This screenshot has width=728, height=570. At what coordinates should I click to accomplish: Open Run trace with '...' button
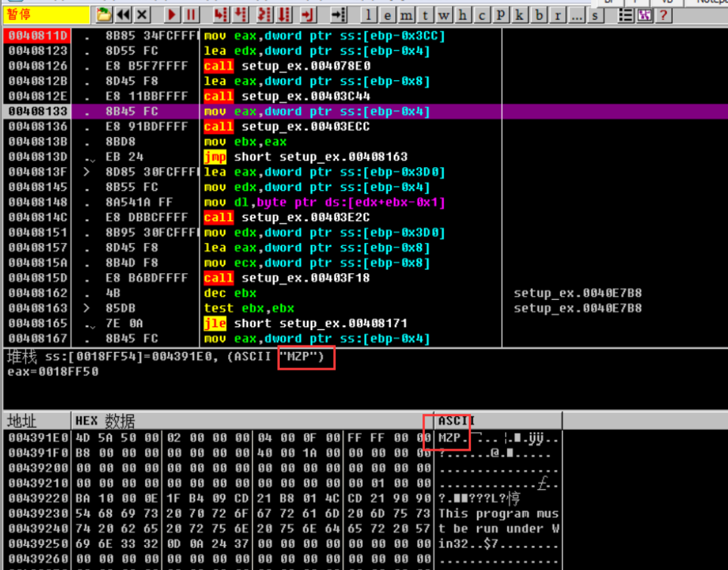tap(576, 15)
